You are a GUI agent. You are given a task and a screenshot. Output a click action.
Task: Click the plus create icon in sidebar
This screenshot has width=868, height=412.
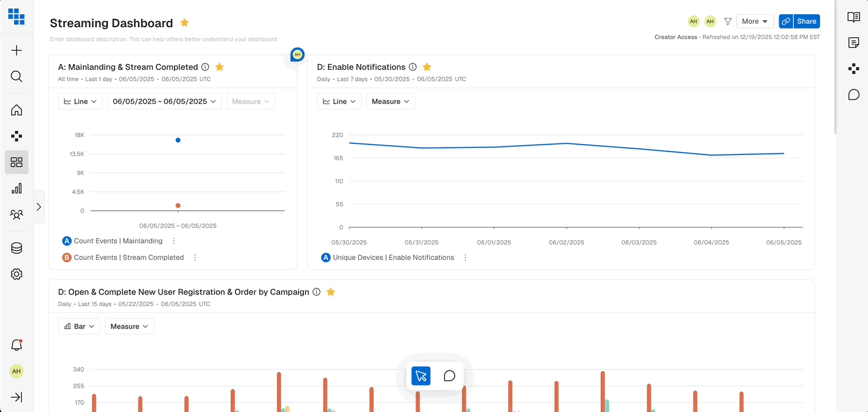pos(17,50)
